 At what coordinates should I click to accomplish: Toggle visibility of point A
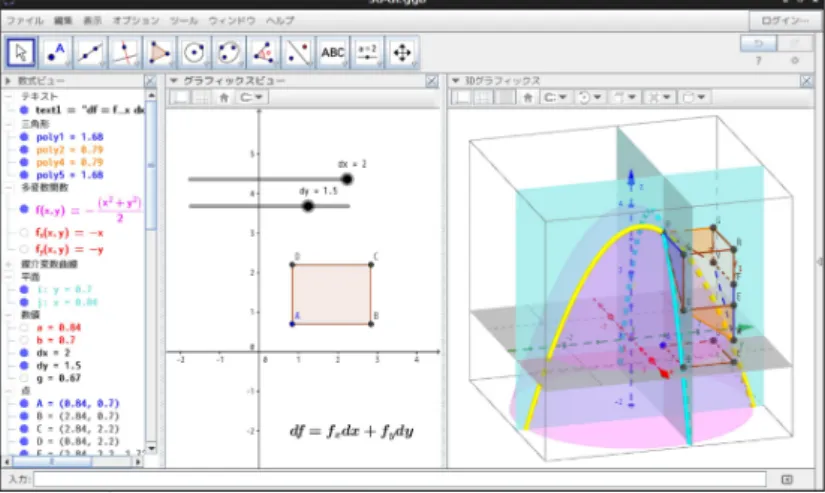(x=24, y=404)
